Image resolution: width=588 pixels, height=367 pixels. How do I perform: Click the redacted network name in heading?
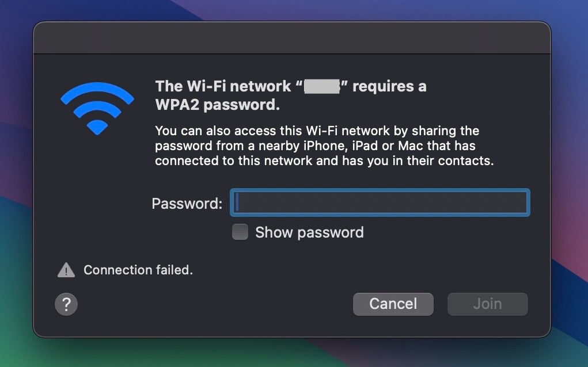click(x=322, y=87)
